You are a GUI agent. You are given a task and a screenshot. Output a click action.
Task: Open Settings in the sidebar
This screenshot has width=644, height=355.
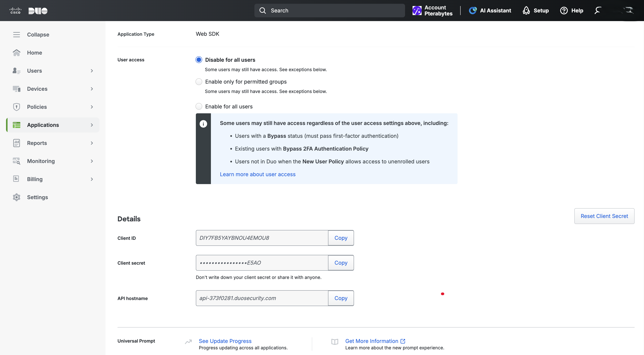pyautogui.click(x=37, y=197)
